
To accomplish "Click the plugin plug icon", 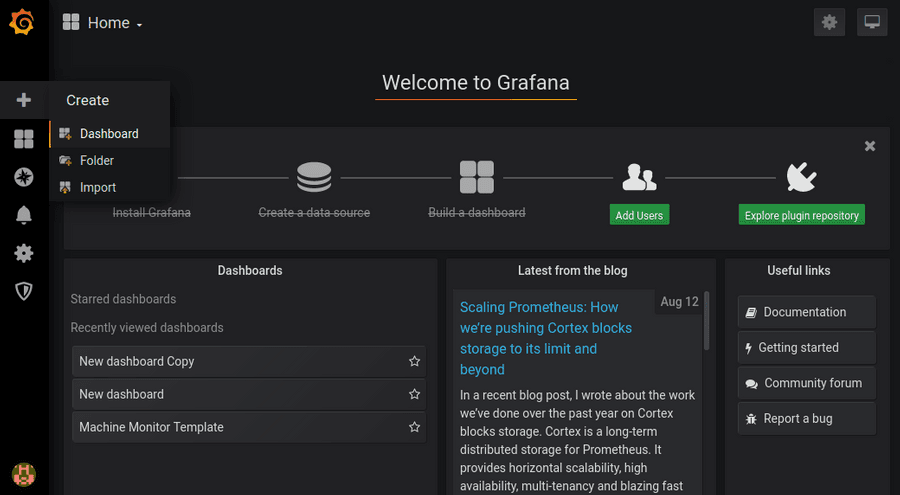I will click(x=801, y=177).
